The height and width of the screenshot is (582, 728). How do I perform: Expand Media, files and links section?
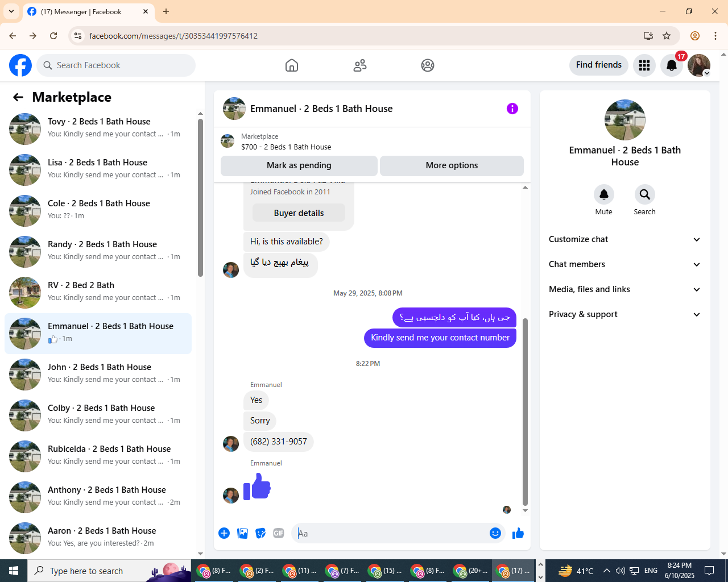pos(624,289)
